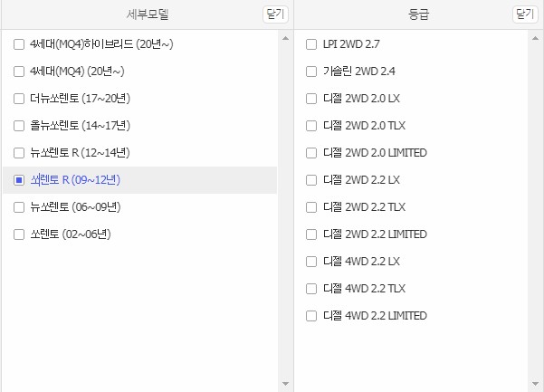Tick the 더뉴쏘렌토 (17~20년) option

pyautogui.click(x=19, y=99)
